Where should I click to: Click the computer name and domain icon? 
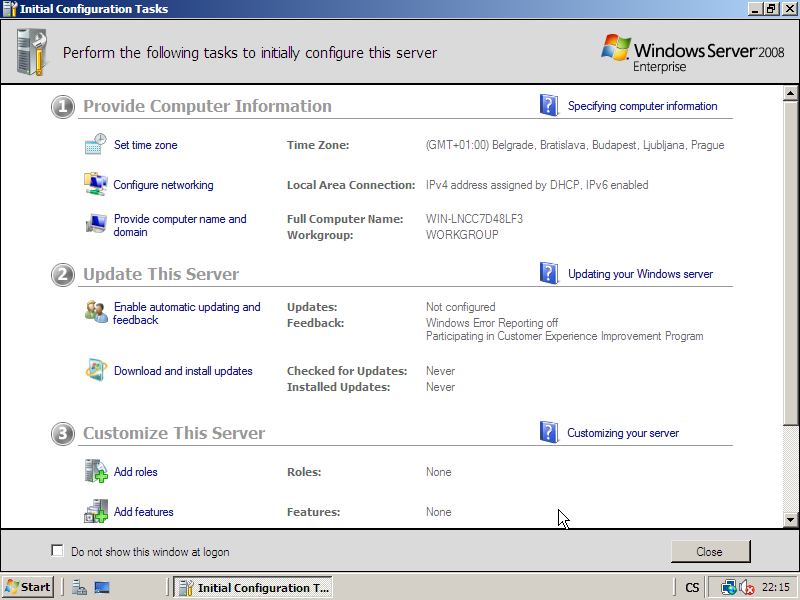[x=96, y=224]
